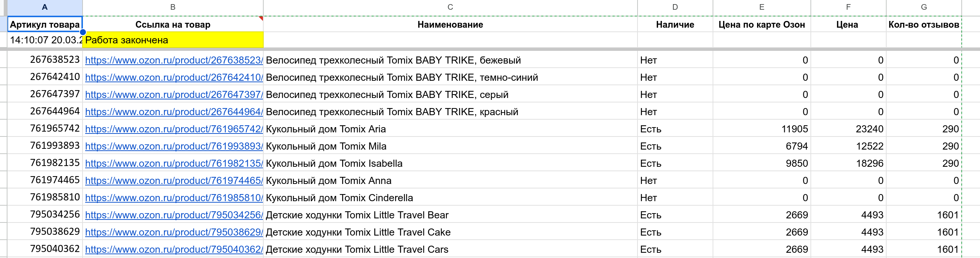The image size is (980, 258).
Task: Select cell with price 23240
Action: [x=849, y=129]
